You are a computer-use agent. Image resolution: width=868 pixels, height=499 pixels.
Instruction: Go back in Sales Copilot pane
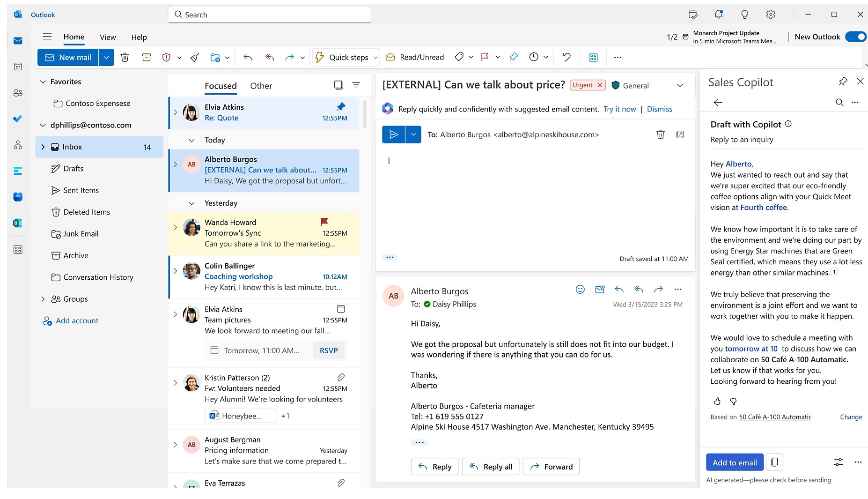coord(718,102)
